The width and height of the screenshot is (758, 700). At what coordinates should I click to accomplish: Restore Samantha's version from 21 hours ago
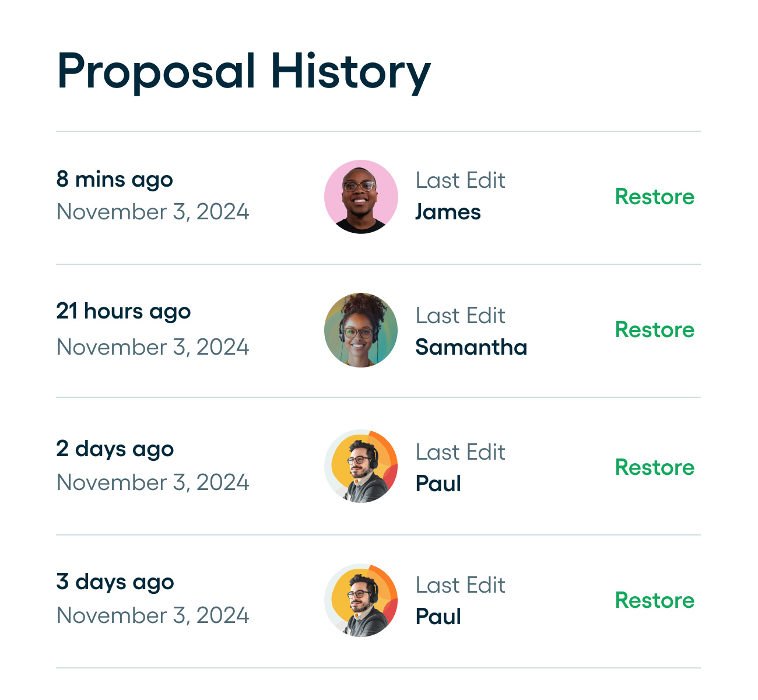click(655, 330)
